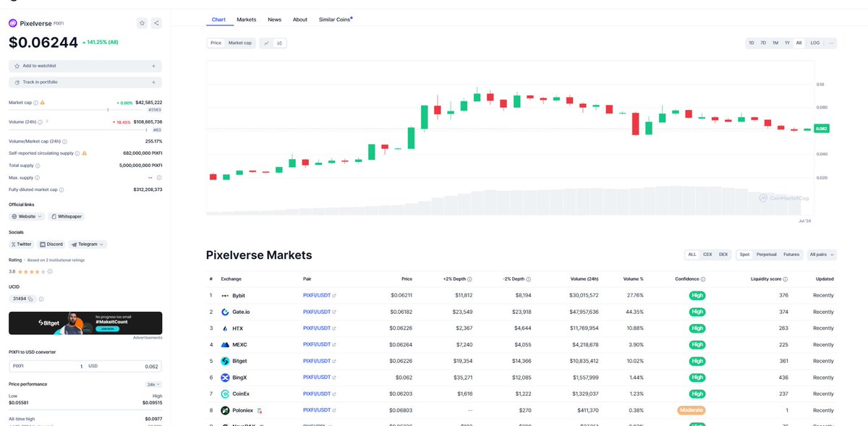Set chart range to 1M
Screen dimensions: 868x426
coord(775,43)
